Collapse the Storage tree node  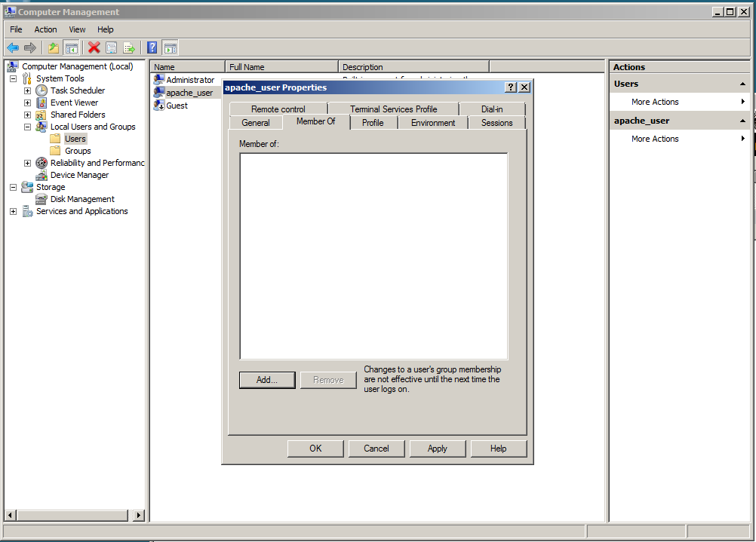pyautogui.click(x=13, y=187)
